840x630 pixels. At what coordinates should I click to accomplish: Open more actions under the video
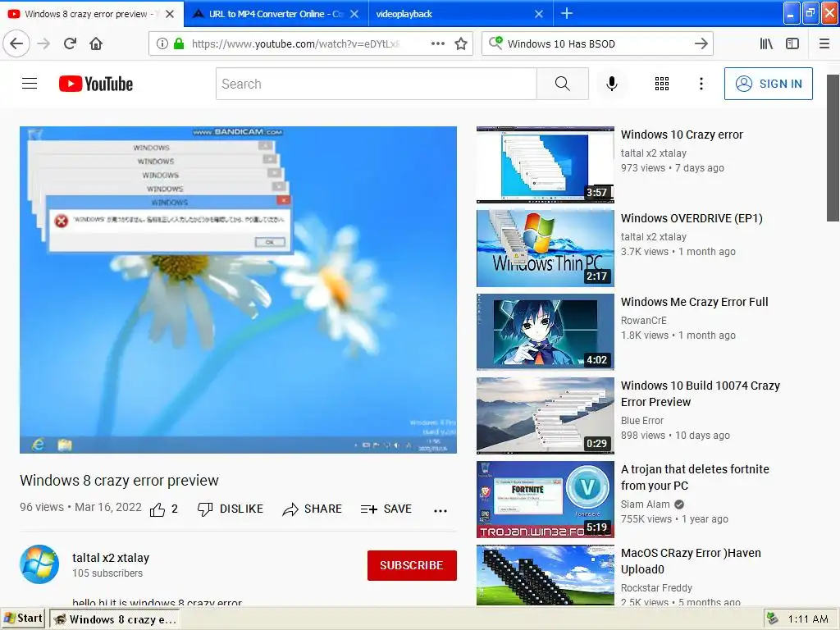click(x=441, y=510)
